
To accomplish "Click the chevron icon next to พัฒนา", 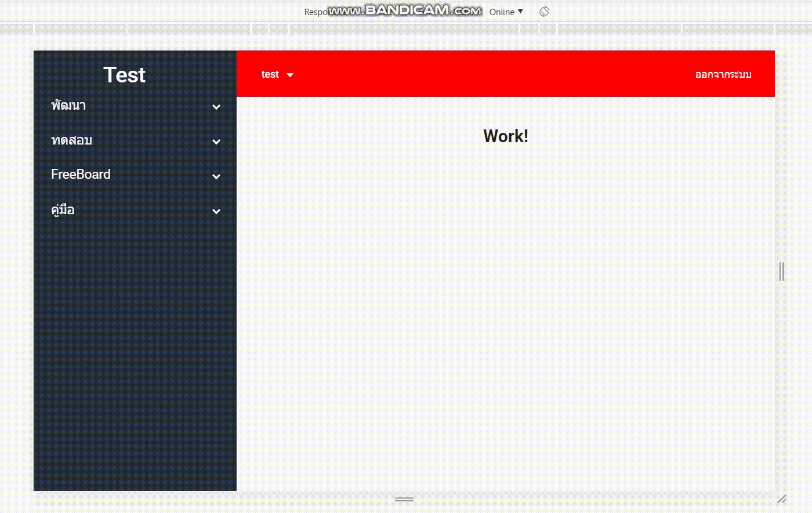I will [216, 107].
